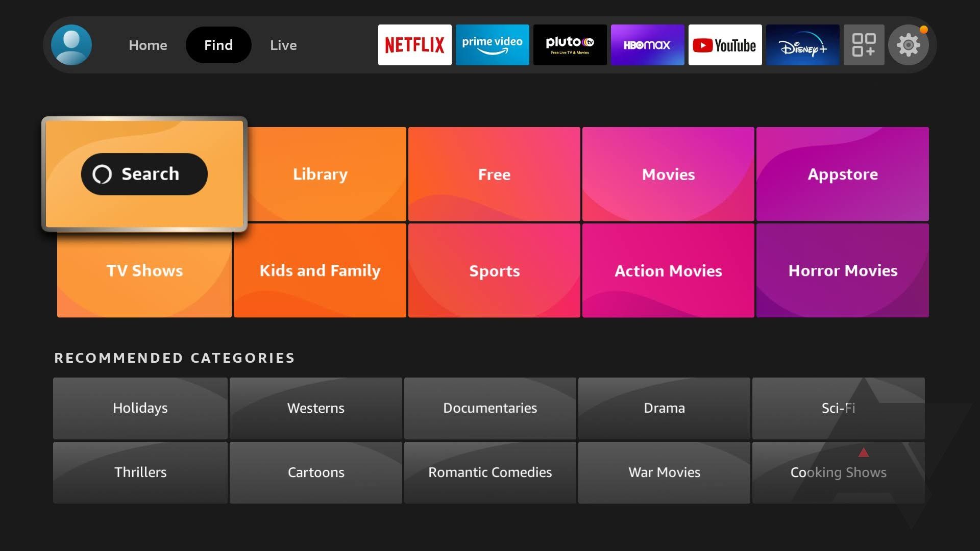980x551 pixels.
Task: Open Pluto TV app
Action: [x=570, y=44]
